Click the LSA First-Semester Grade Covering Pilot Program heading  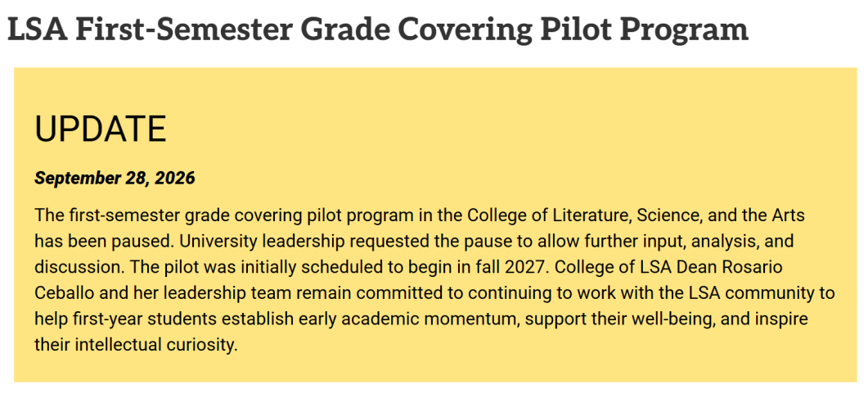(x=377, y=29)
